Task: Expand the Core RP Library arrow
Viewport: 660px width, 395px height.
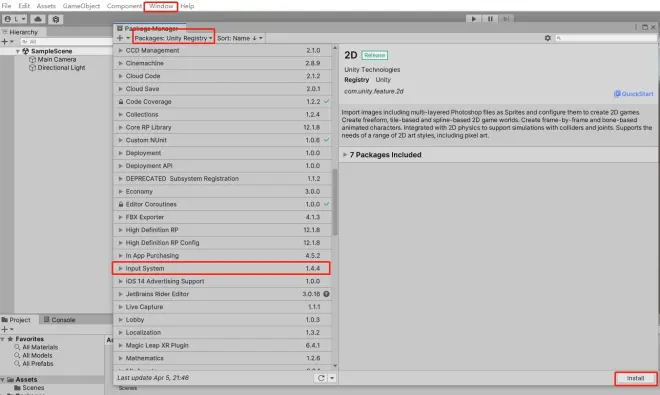Action: click(x=120, y=127)
